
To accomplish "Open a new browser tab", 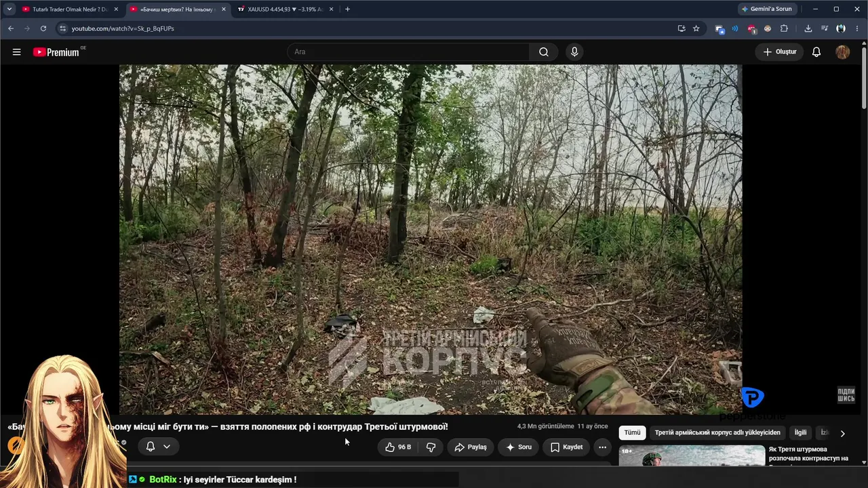I will pos(347,9).
